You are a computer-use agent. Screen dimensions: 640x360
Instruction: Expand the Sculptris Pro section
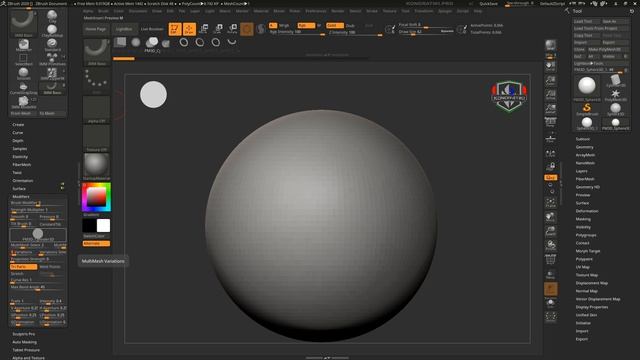pos(23,334)
